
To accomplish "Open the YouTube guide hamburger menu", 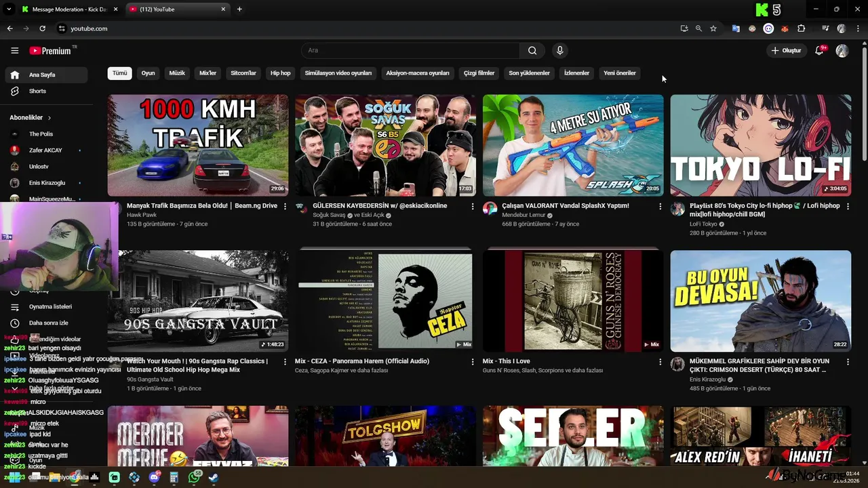I will [x=14, y=50].
